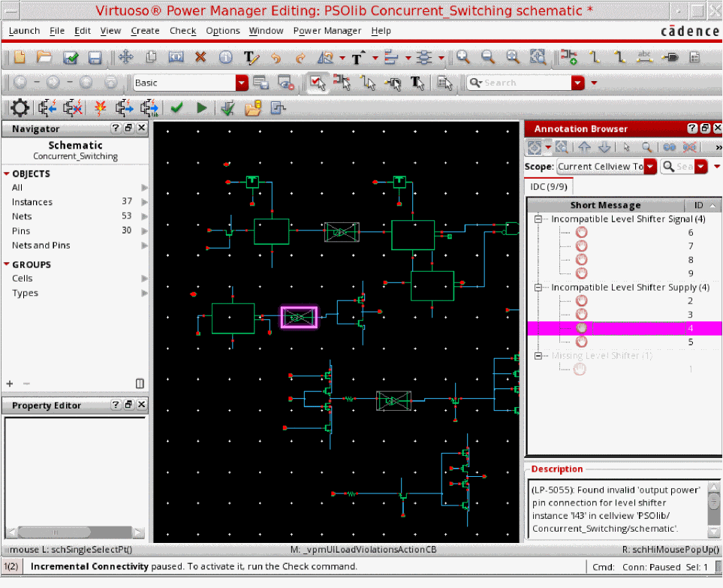Viewport: 723px width, 588px height.
Task: Click the red X Delete icon
Action: 200,58
